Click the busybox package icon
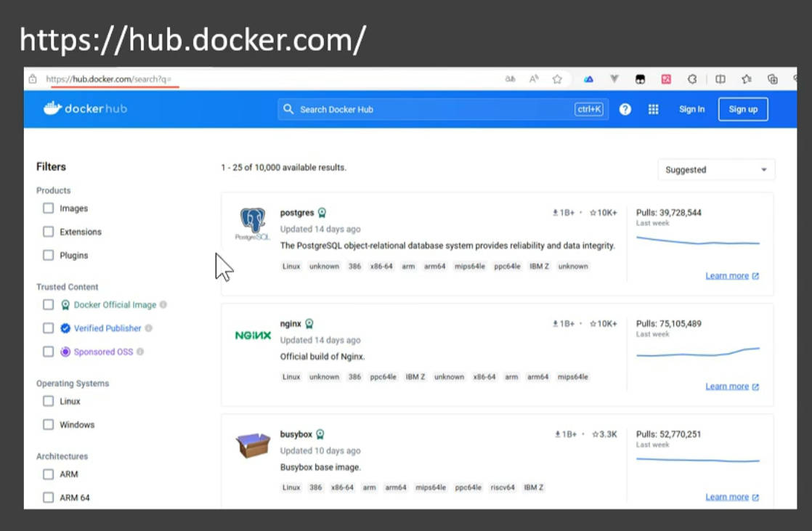 252,445
